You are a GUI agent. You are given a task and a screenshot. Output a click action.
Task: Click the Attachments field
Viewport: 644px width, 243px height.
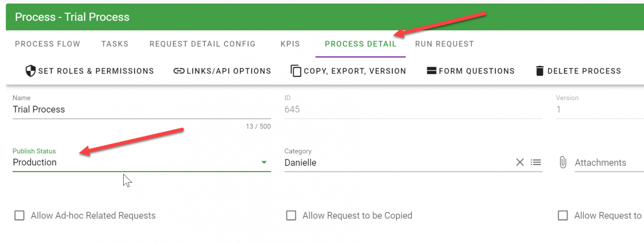(606, 163)
